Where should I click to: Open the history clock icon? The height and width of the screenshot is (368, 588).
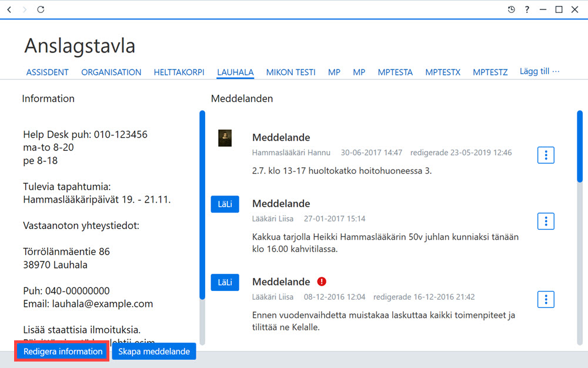pyautogui.click(x=511, y=9)
